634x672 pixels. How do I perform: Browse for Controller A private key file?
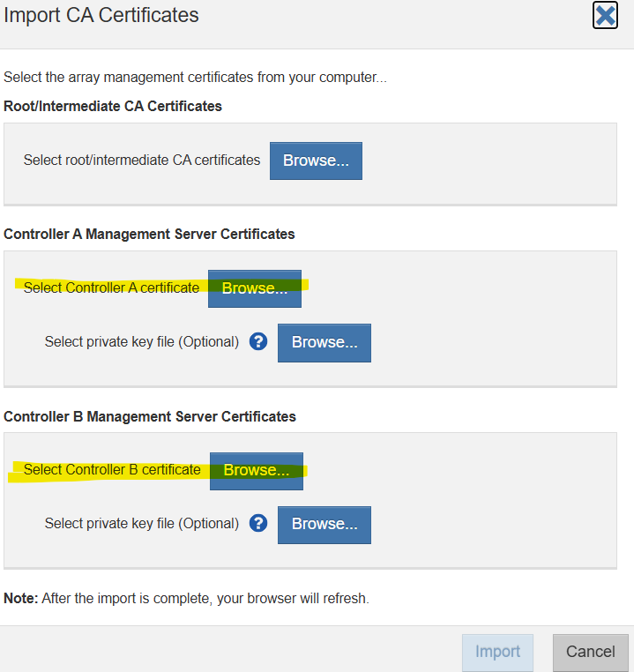pyautogui.click(x=324, y=342)
